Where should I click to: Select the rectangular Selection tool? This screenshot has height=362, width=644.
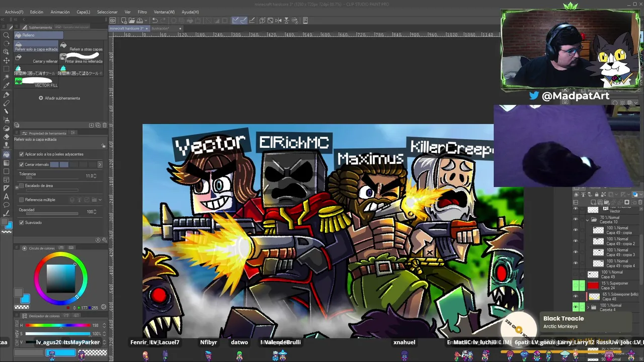point(6,69)
